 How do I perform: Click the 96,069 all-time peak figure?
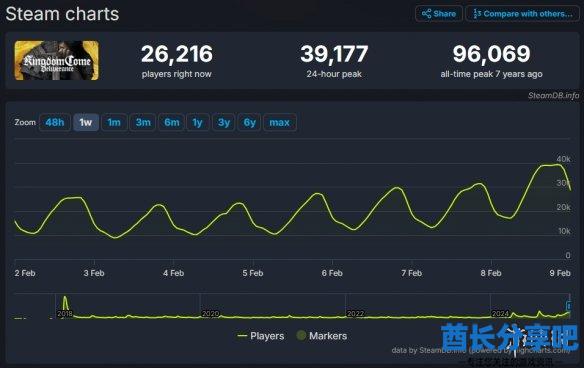point(491,54)
